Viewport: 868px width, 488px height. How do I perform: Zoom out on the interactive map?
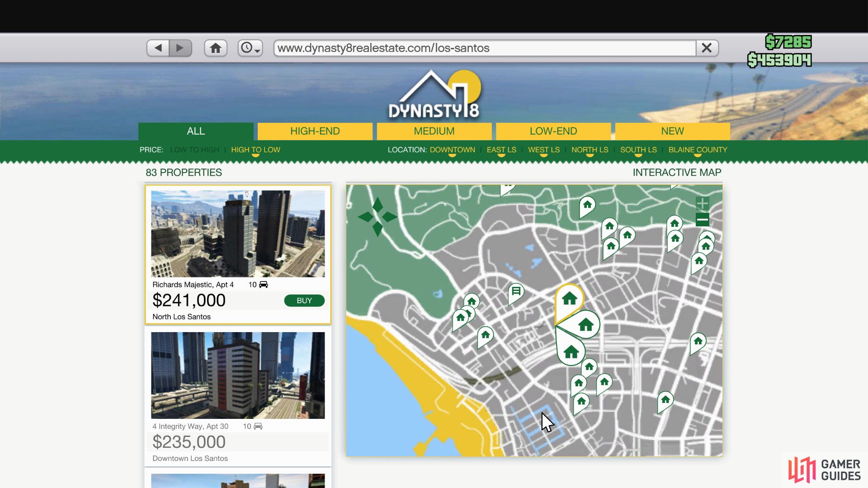point(702,220)
